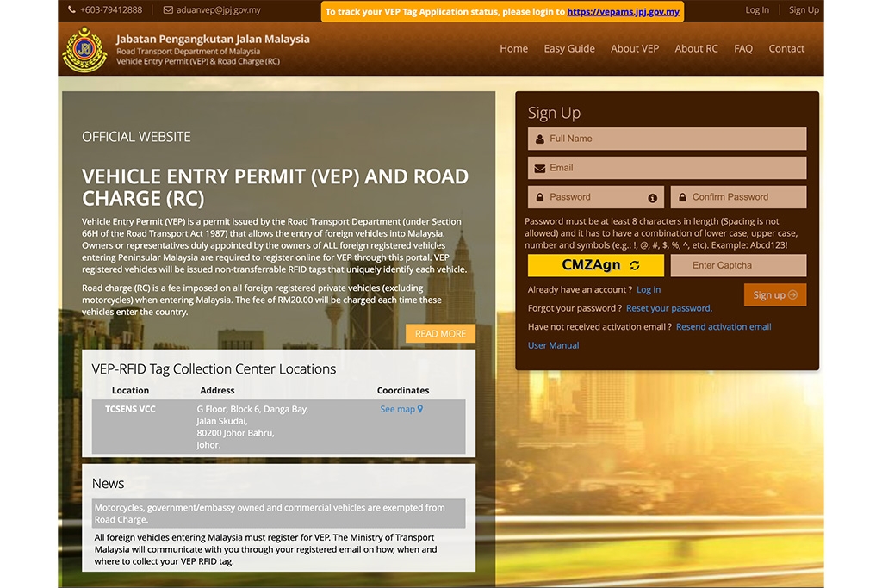Click Reset your password link
Screen dimensions: 882x588
(668, 308)
